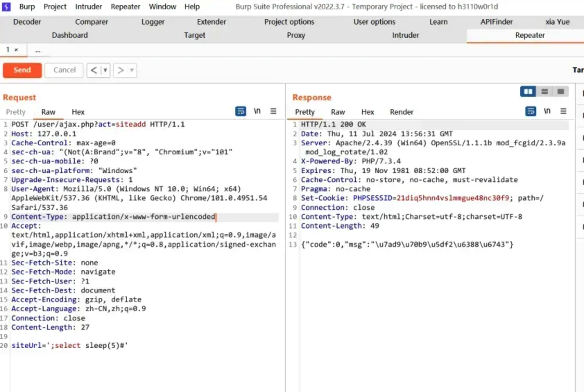Click the POST /user/ajax.php request line

98,124
